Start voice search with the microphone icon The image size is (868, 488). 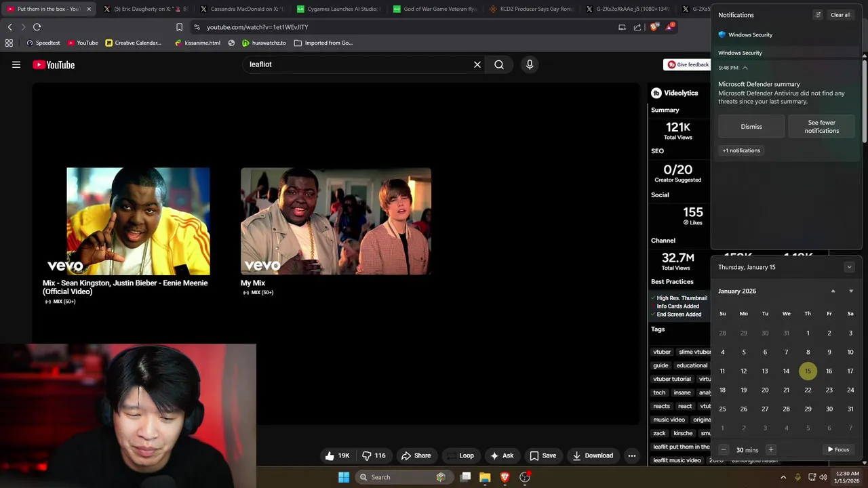[530, 64]
